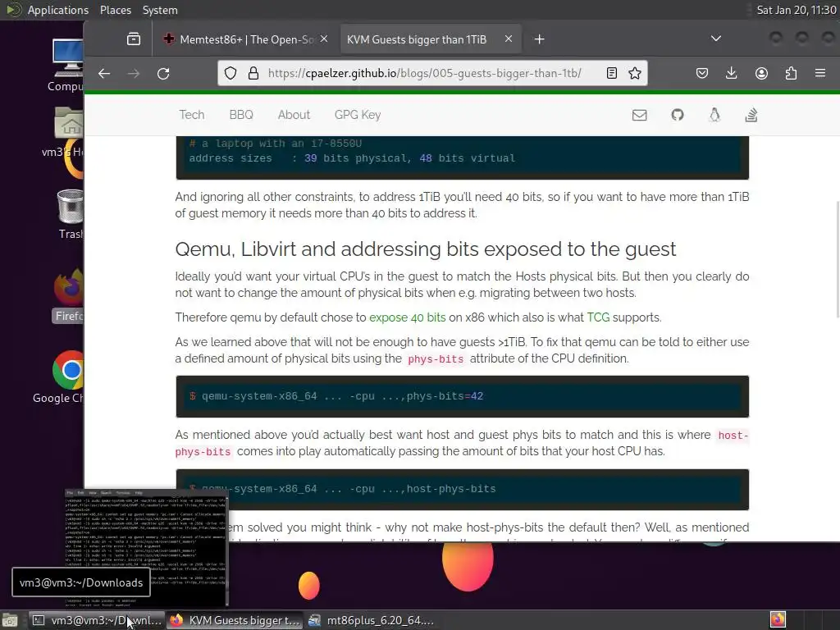Open the Firefox account menu

point(761,73)
